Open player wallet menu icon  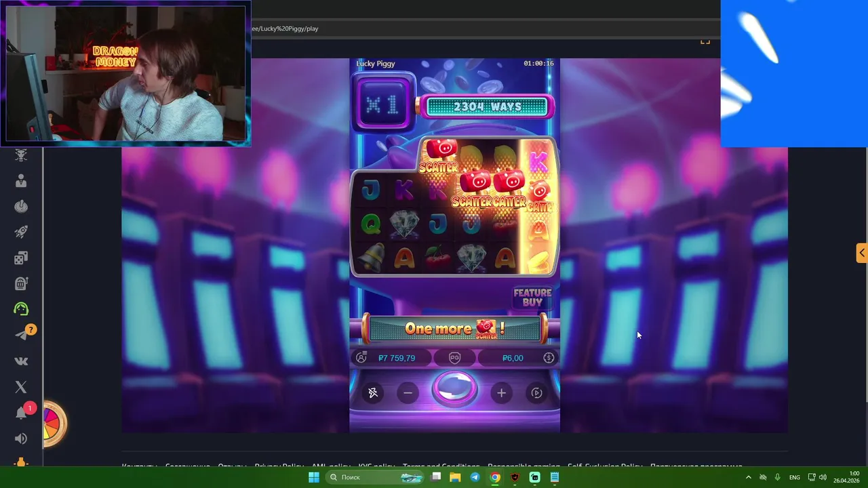coord(361,357)
